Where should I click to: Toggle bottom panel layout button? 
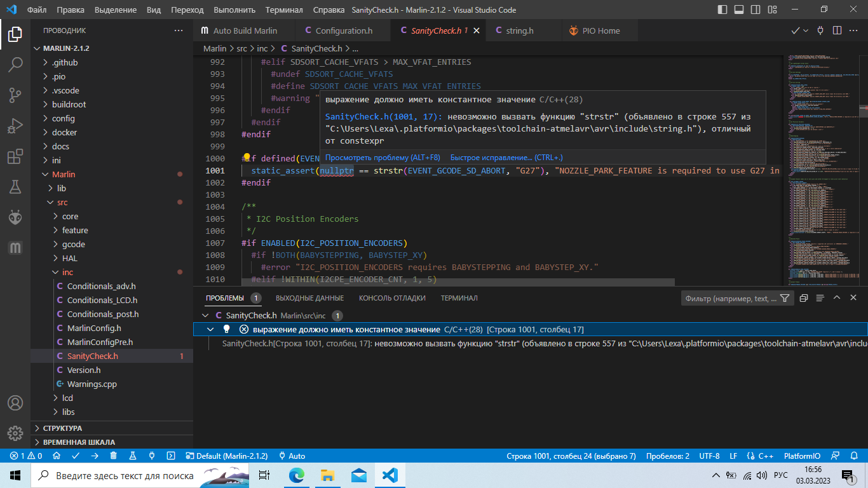[739, 10]
